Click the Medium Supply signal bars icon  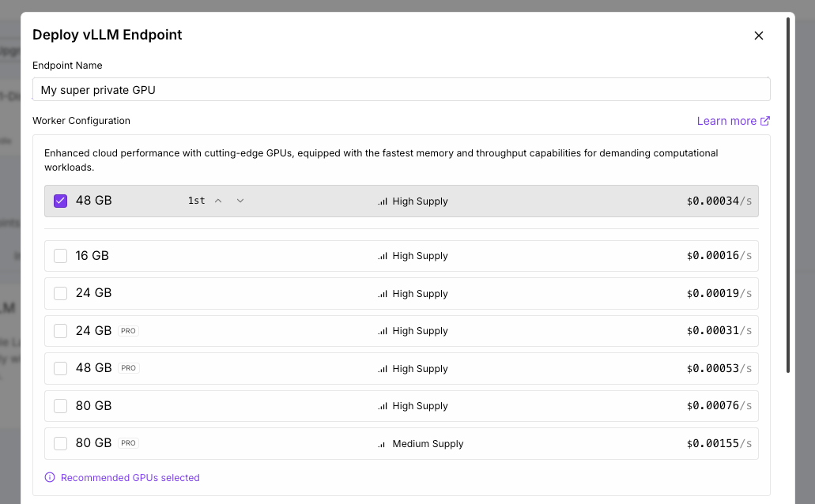click(382, 444)
